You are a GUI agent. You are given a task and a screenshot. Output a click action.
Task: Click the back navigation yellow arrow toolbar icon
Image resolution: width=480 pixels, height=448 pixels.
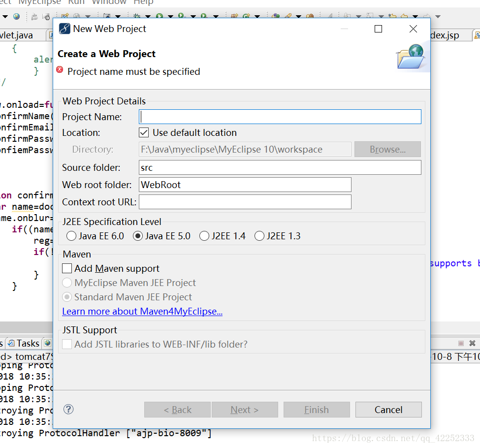tap(404, 16)
